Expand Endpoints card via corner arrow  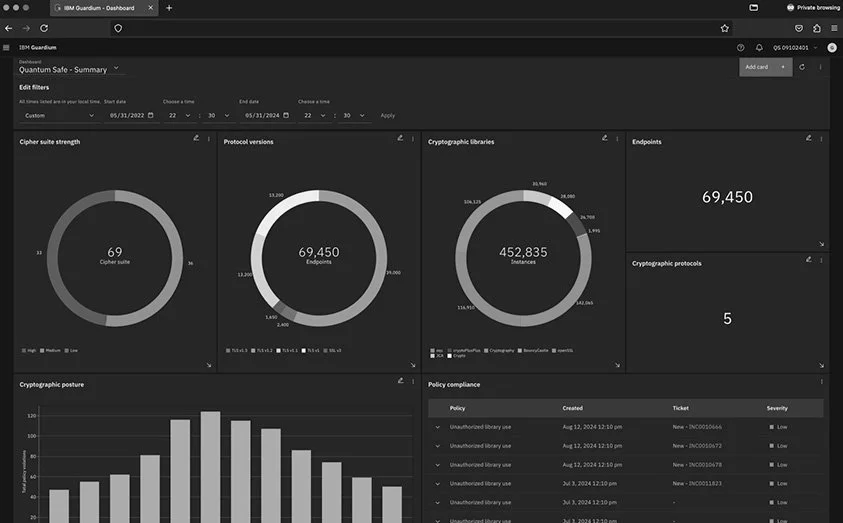(821, 244)
